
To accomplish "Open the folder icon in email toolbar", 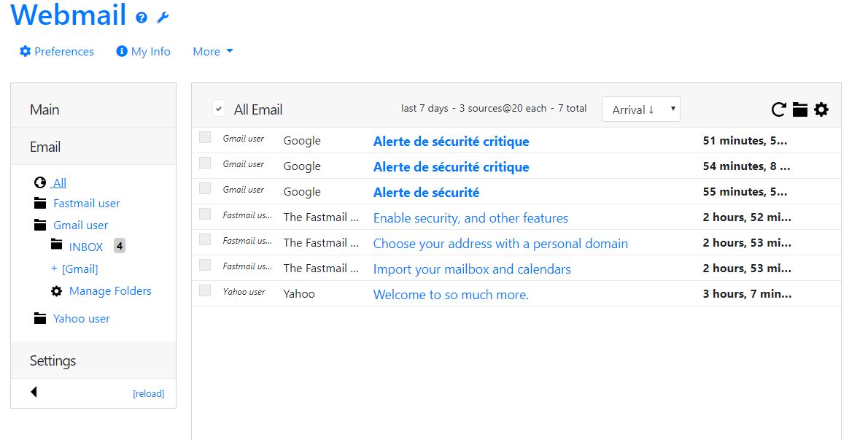I will coord(800,109).
